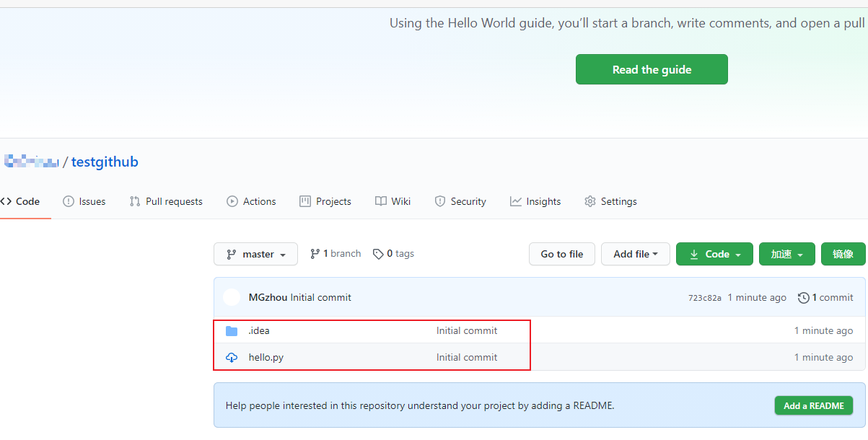Open the Actions tab
The width and height of the screenshot is (868, 440).
(251, 201)
